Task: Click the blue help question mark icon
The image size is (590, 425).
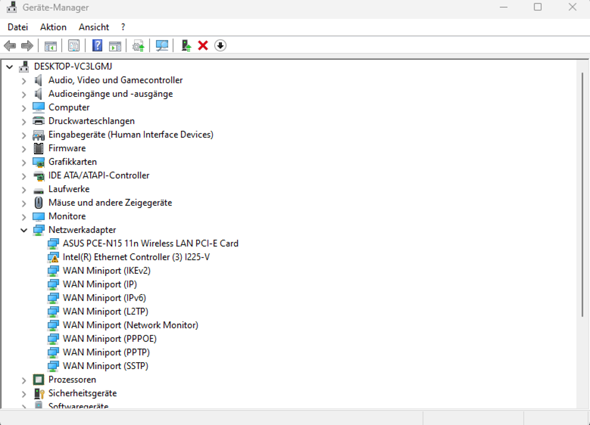Action: tap(97, 46)
